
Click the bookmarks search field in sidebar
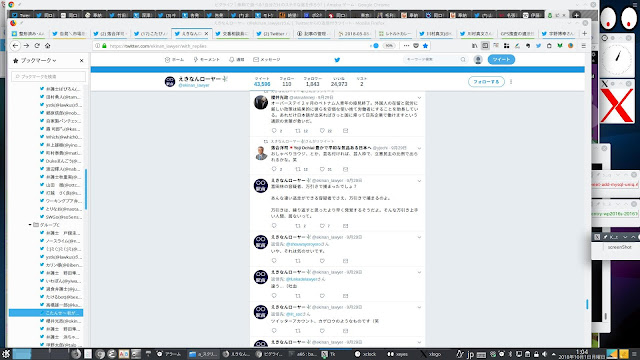point(49,76)
